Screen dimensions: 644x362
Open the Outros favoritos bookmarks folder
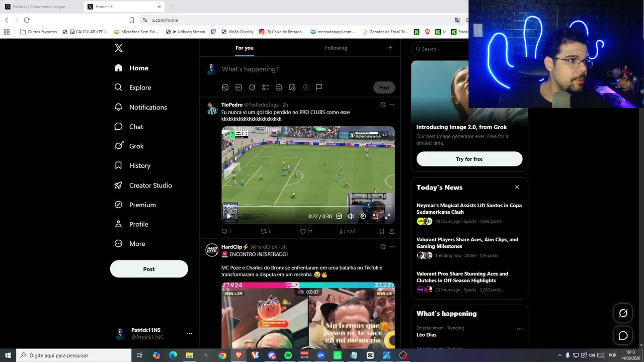pyautogui.click(x=39, y=32)
